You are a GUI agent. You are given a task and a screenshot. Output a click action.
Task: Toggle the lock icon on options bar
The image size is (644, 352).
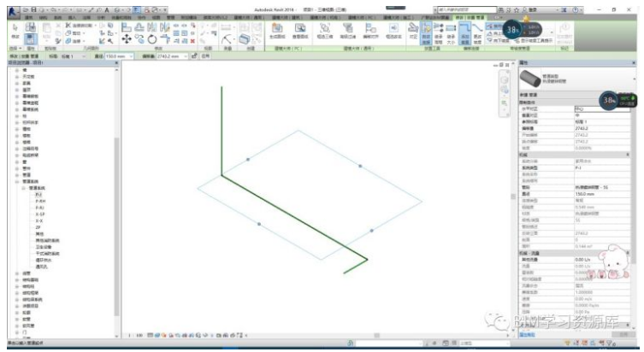[x=194, y=56]
